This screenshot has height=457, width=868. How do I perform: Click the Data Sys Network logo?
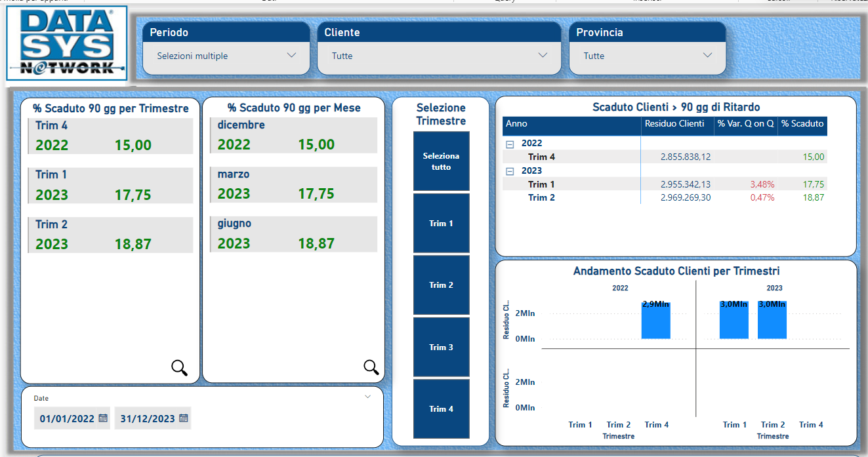[66, 43]
